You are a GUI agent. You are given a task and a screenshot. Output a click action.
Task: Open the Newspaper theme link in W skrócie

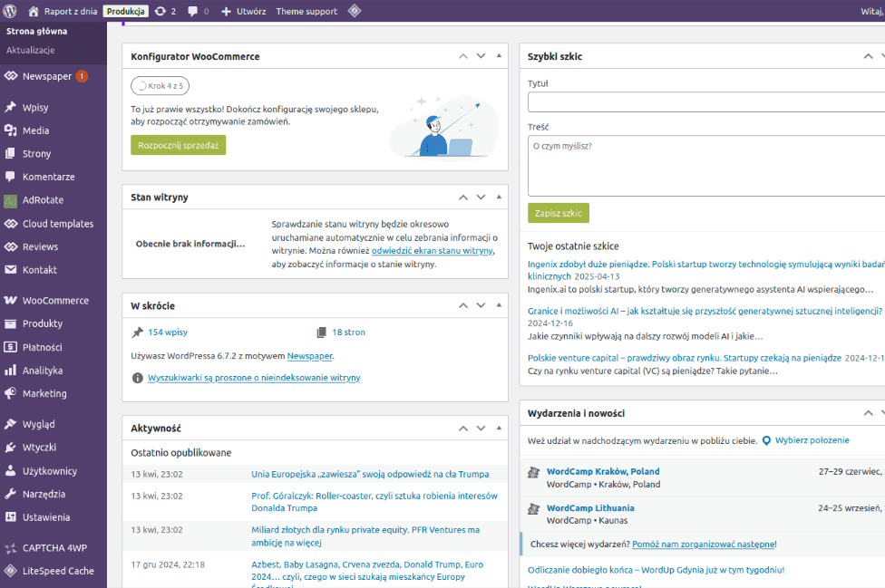click(310, 356)
